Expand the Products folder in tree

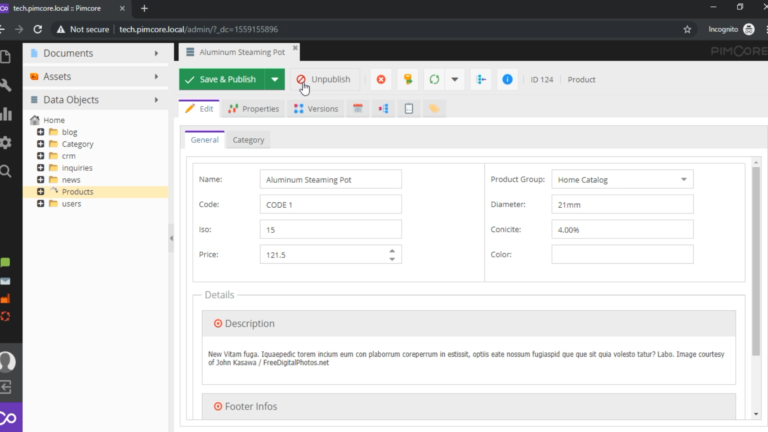41,192
